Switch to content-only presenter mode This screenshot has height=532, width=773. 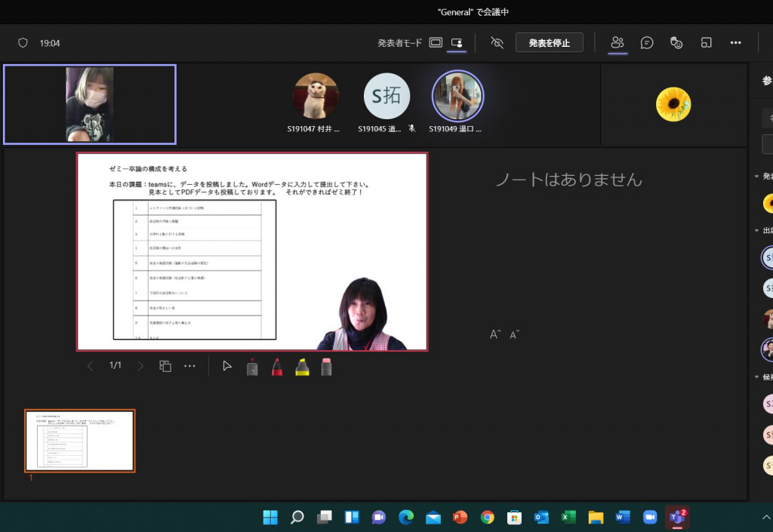[x=436, y=43]
